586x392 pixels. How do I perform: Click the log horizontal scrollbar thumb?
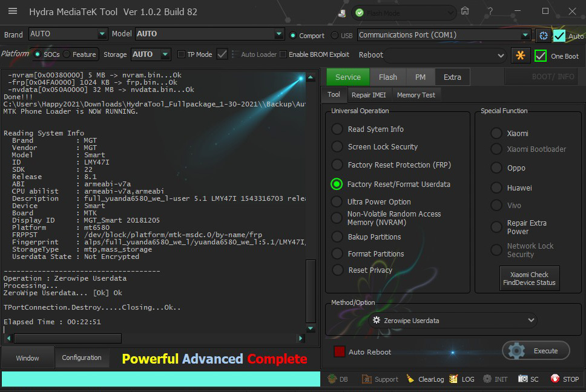[x=68, y=338]
